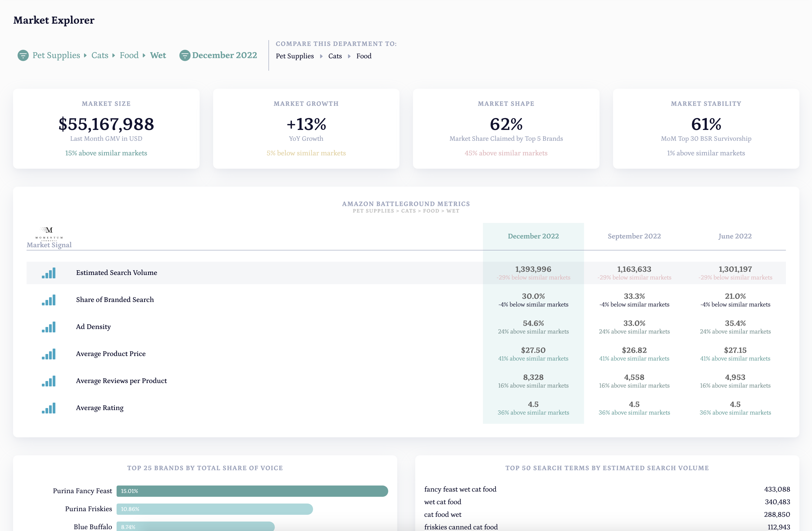
Task: Choose Food in compare department path
Action: click(x=364, y=56)
